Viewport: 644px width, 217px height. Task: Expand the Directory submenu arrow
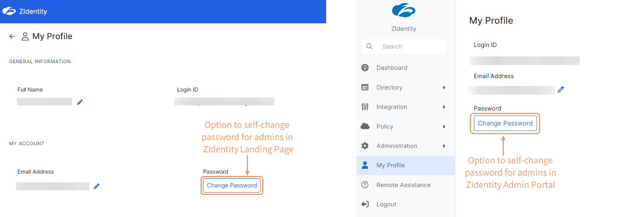[x=444, y=88]
